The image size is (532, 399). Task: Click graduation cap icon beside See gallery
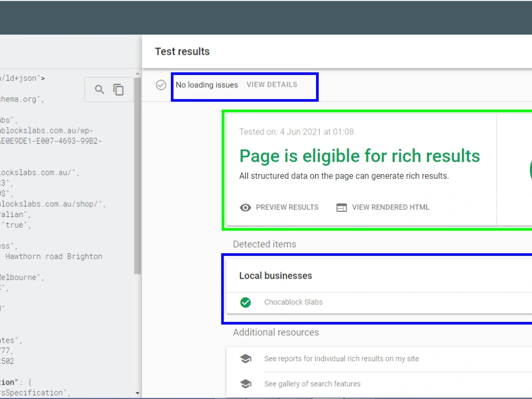pos(245,384)
